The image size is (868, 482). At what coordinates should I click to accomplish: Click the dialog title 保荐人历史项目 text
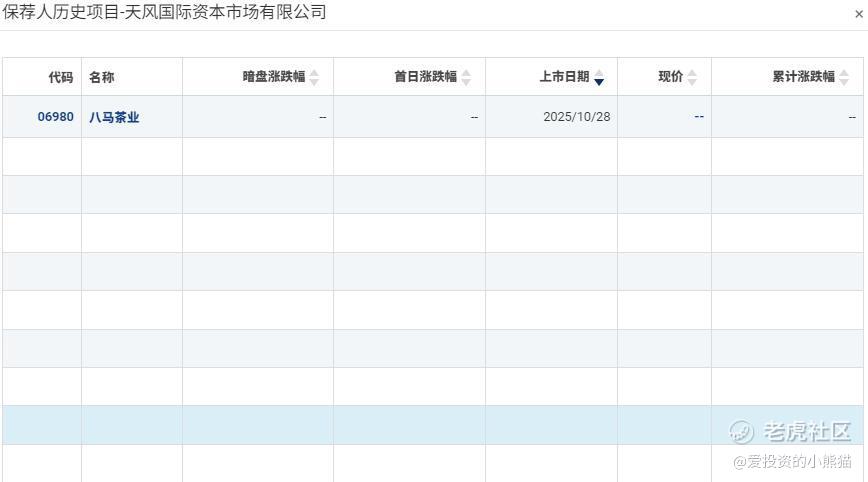[61, 12]
